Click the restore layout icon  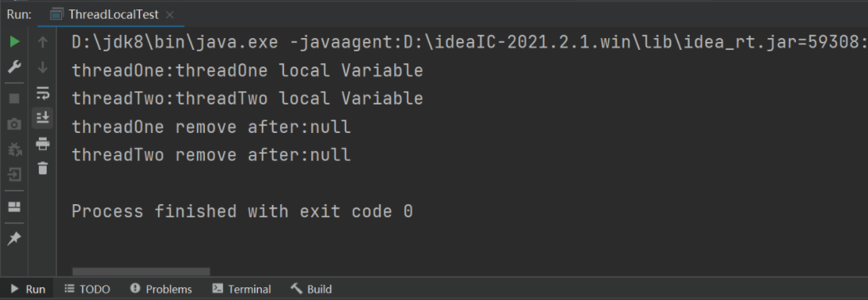(x=14, y=207)
